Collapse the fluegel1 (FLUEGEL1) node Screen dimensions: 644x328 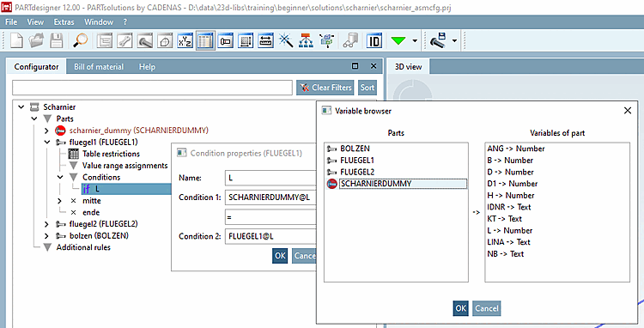pos(47,143)
